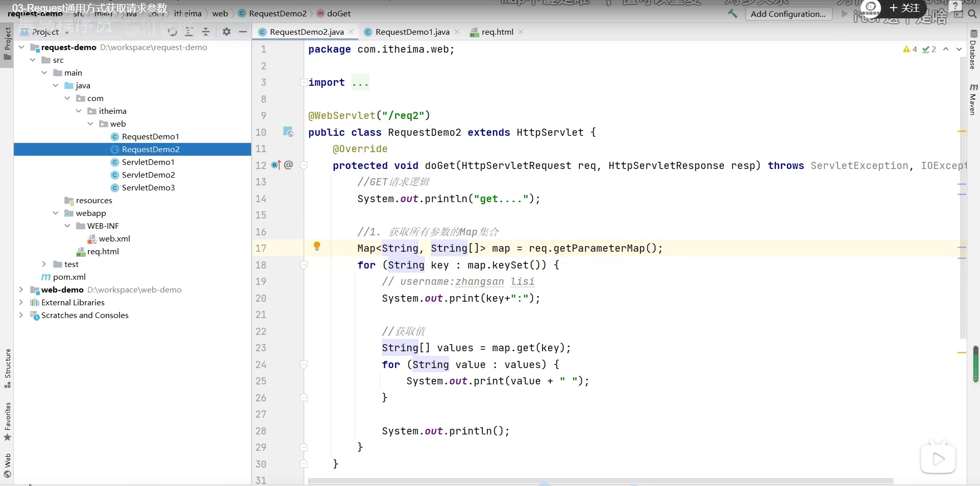This screenshot has width=980, height=486.
Task: Close the req.html tab
Action: 521,32
